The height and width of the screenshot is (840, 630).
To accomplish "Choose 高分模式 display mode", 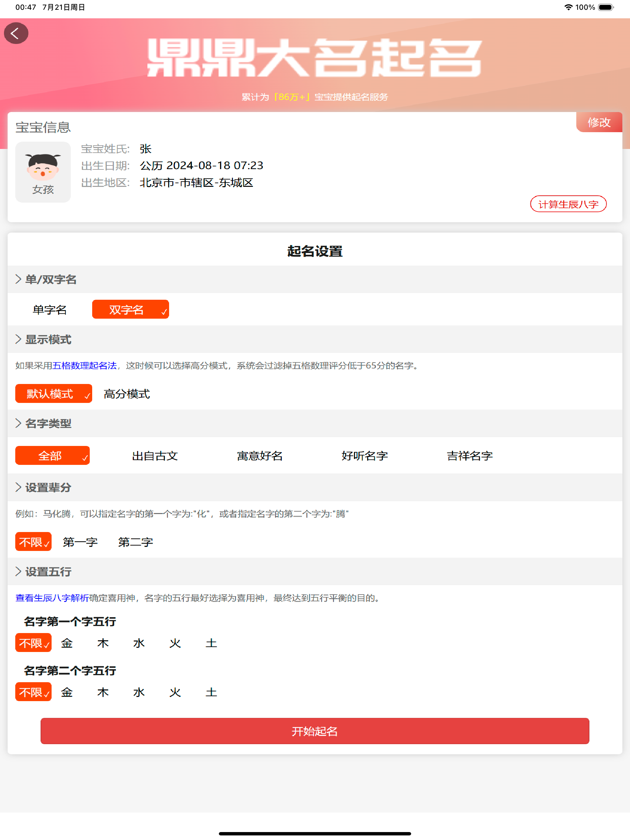I will (127, 394).
